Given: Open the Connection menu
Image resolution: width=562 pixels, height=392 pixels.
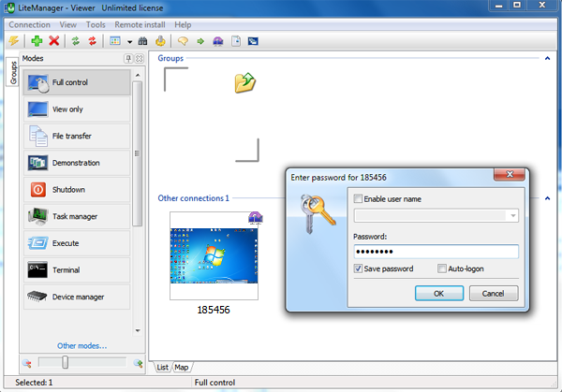Looking at the screenshot, I should click(x=29, y=24).
